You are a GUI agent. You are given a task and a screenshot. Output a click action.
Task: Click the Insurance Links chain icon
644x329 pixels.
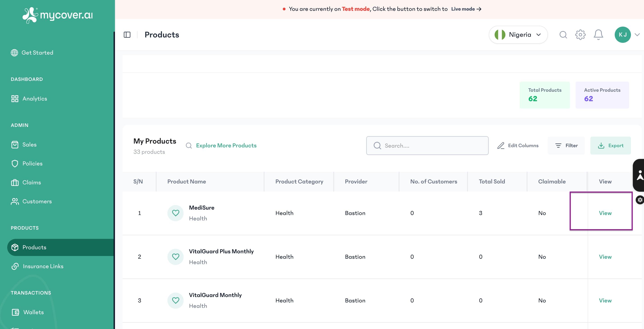[x=15, y=266]
